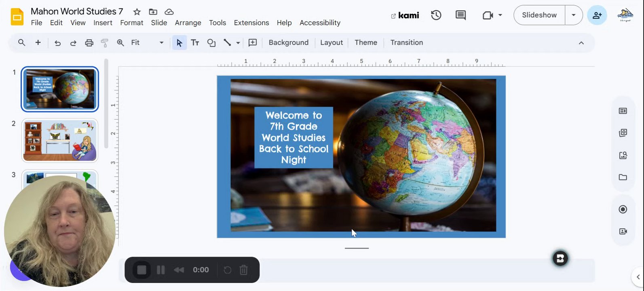
Task: Open version history clock icon
Action: (436, 15)
